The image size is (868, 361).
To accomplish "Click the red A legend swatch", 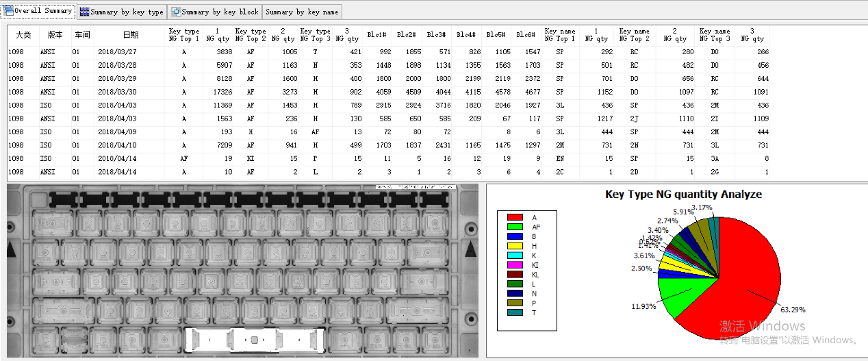I will 514,217.
